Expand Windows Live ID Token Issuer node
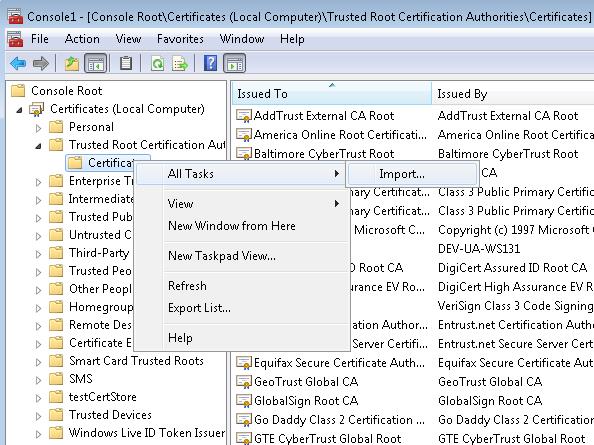 [x=38, y=434]
